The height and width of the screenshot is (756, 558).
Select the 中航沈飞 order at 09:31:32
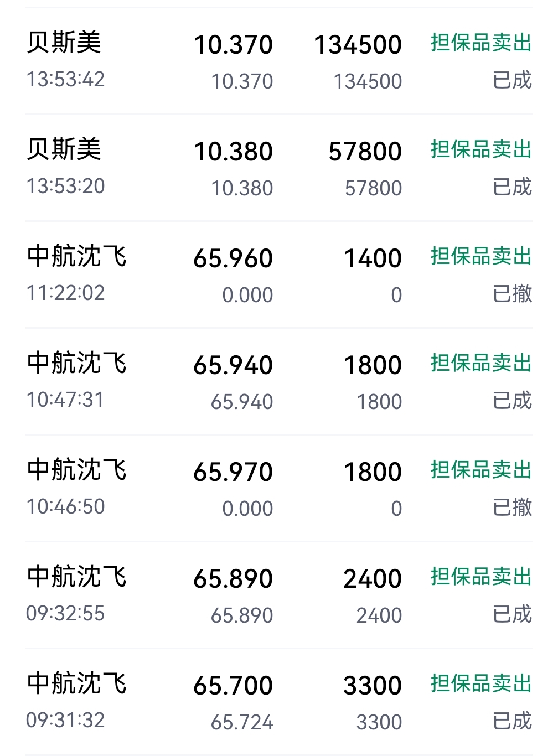tap(279, 702)
